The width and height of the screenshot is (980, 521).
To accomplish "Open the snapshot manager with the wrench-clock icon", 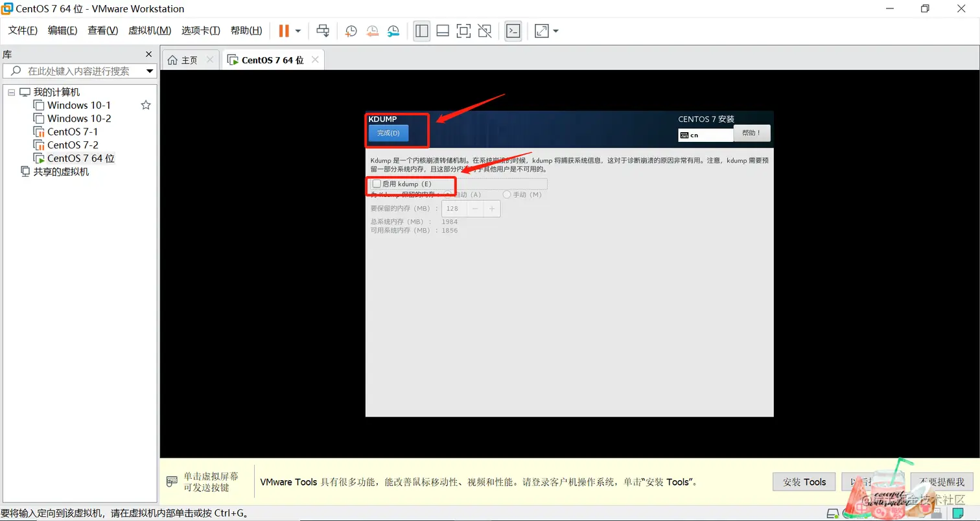I will (x=393, y=30).
